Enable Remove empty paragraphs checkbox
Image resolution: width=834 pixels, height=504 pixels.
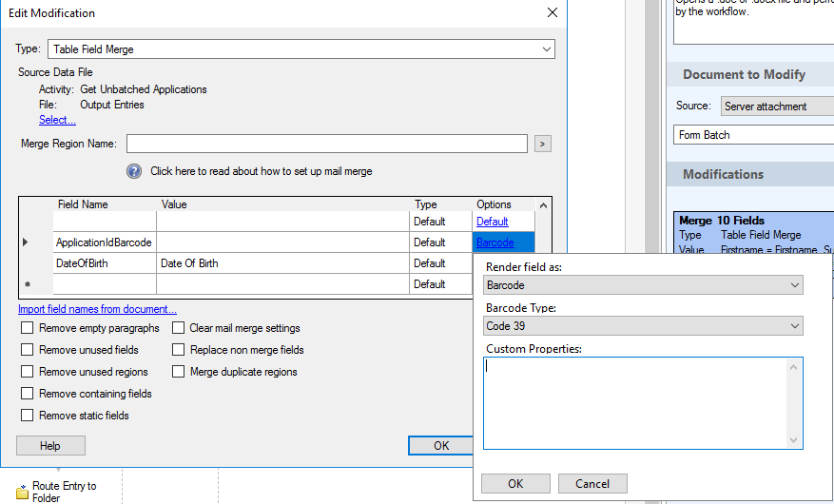click(x=28, y=328)
